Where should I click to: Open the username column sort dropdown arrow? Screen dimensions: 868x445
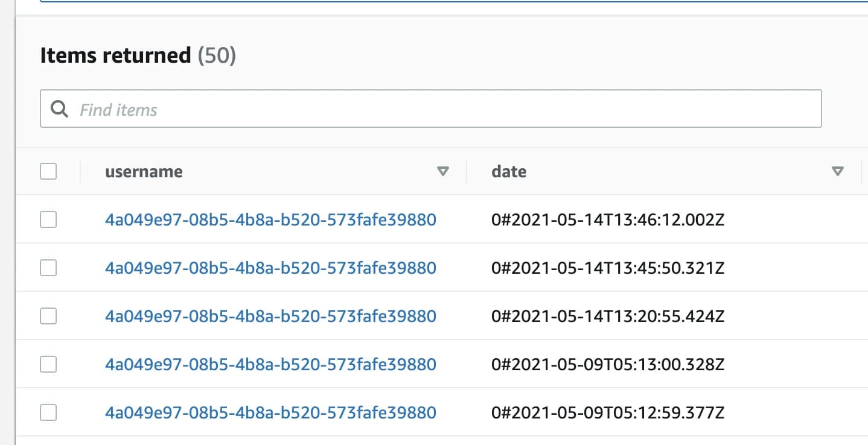pyautogui.click(x=443, y=172)
